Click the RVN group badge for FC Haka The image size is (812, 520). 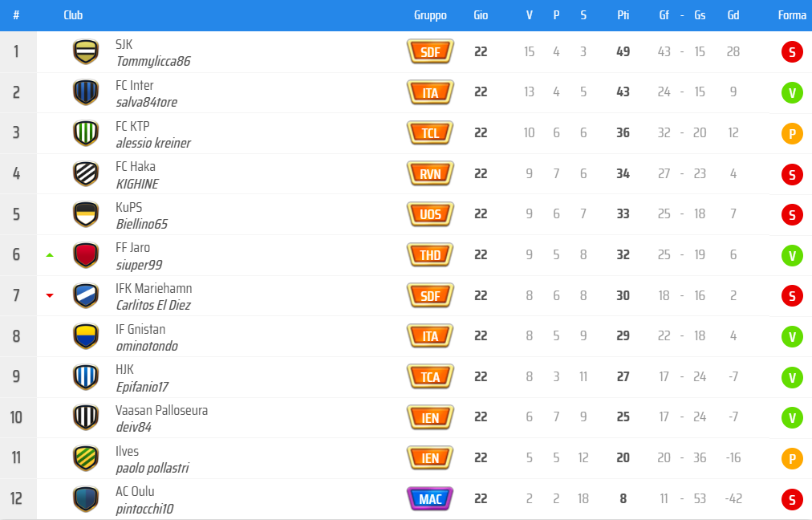pos(430,173)
